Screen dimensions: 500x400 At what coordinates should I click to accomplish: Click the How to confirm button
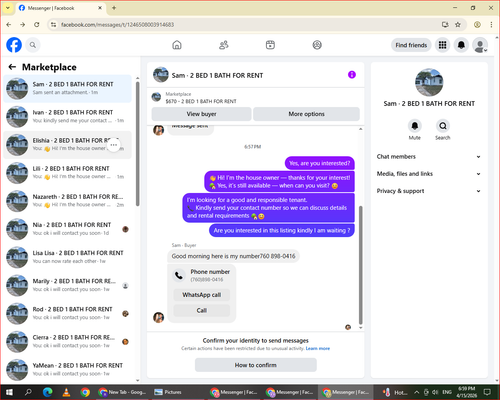tap(256, 365)
